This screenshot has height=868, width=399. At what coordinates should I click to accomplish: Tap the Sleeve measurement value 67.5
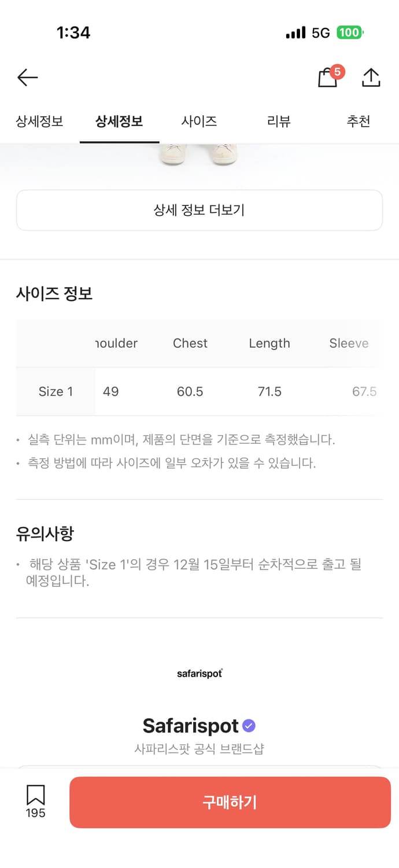click(364, 391)
